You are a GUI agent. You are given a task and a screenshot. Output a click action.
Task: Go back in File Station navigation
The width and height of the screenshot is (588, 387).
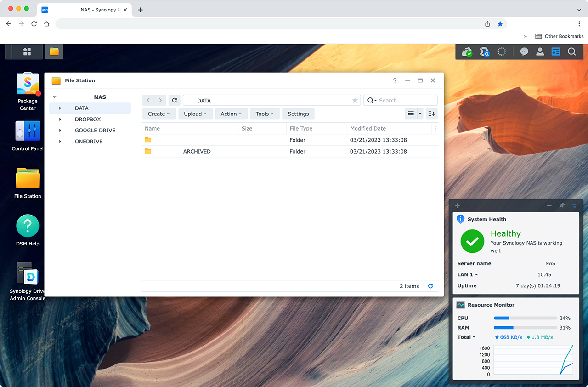point(148,100)
